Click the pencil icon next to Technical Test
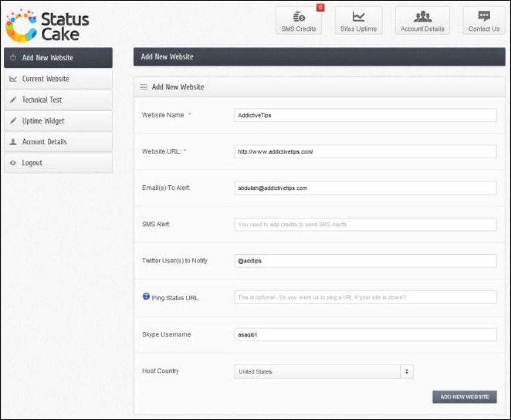Viewport: 511px width, 420px height. tap(13, 100)
